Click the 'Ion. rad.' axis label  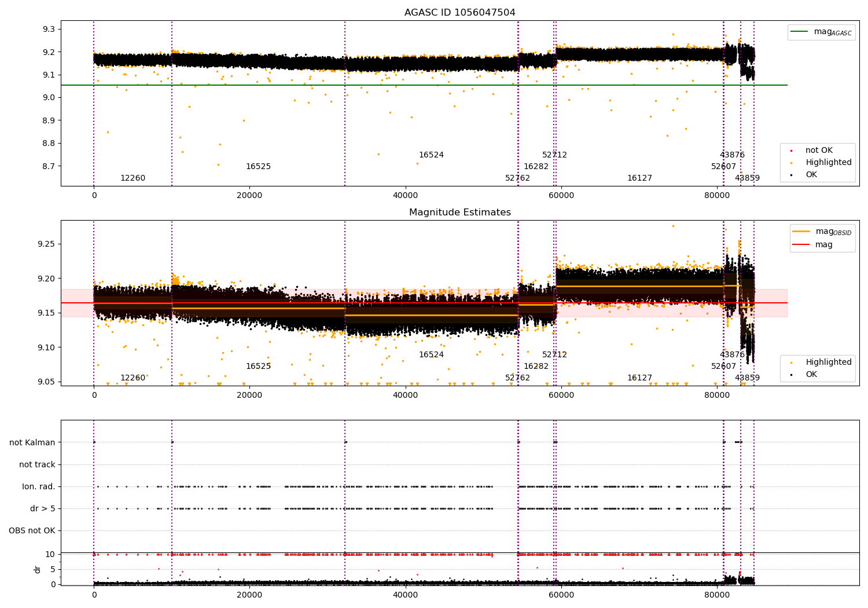(x=39, y=486)
